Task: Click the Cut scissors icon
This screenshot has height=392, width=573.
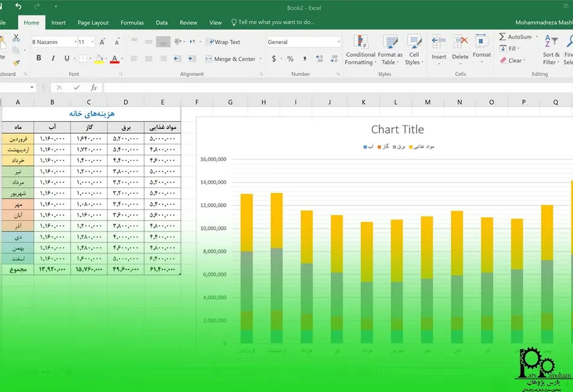Action: point(16,39)
